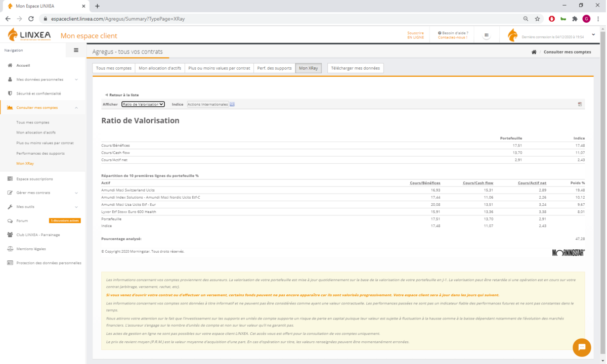Screen dimensions: 607x364
Task: Click Retour à la liste link
Action: [x=122, y=95]
